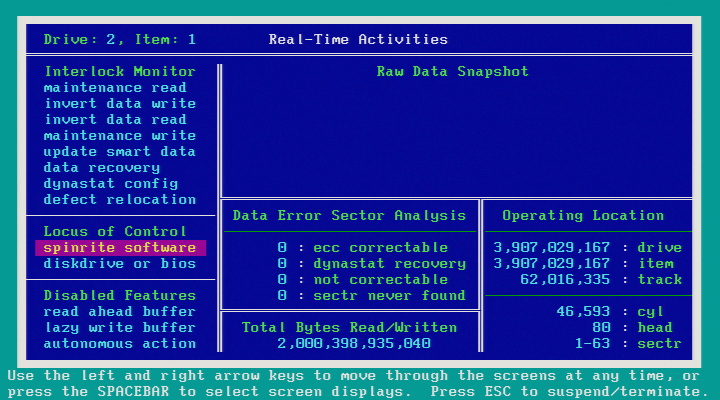Click the value 2,000,398,935,040
Image resolution: width=720 pixels, height=400 pixels.
pos(354,344)
